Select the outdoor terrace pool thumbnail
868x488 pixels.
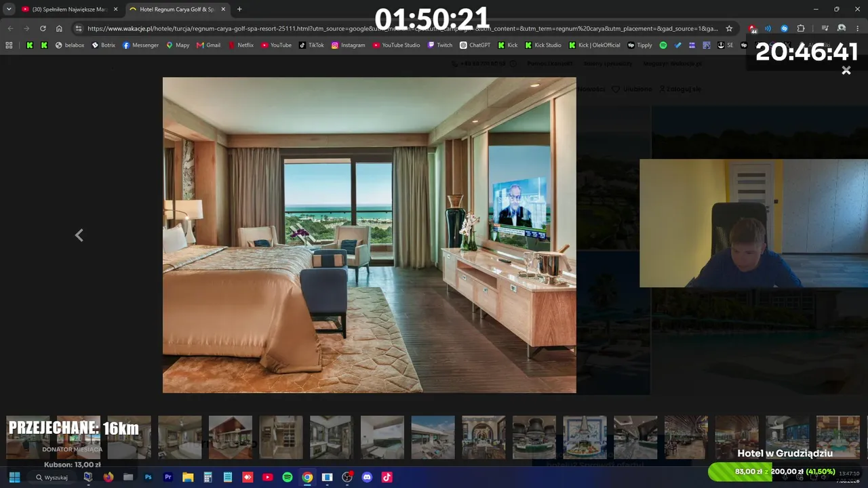click(x=433, y=437)
